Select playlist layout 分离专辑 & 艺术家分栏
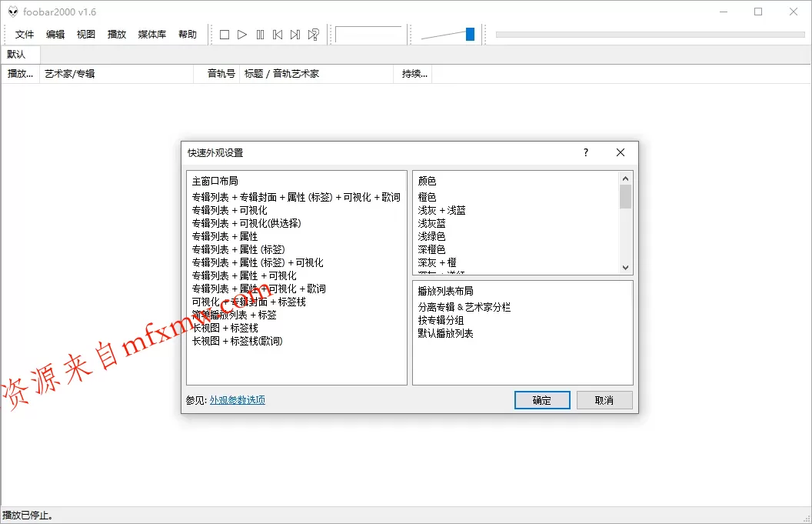The image size is (812, 524). (x=464, y=307)
